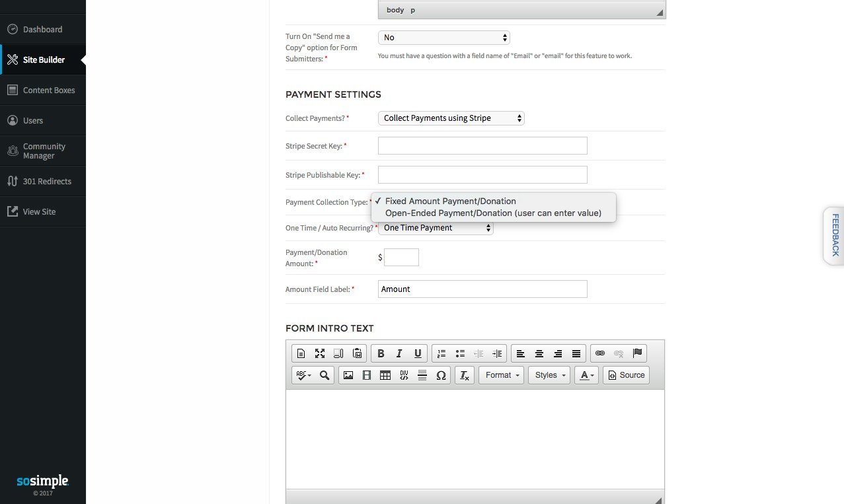Click the Paste from Word icon
The height and width of the screenshot is (504, 844).
click(x=357, y=353)
